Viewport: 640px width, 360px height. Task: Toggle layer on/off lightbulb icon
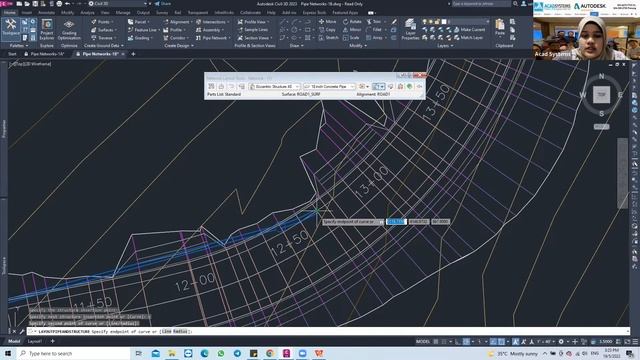coord(424,22)
